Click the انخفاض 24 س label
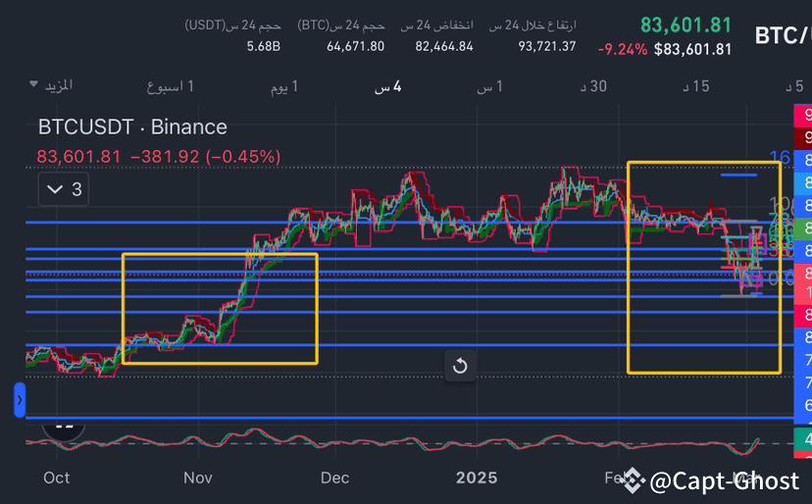812x504 pixels. point(436,25)
